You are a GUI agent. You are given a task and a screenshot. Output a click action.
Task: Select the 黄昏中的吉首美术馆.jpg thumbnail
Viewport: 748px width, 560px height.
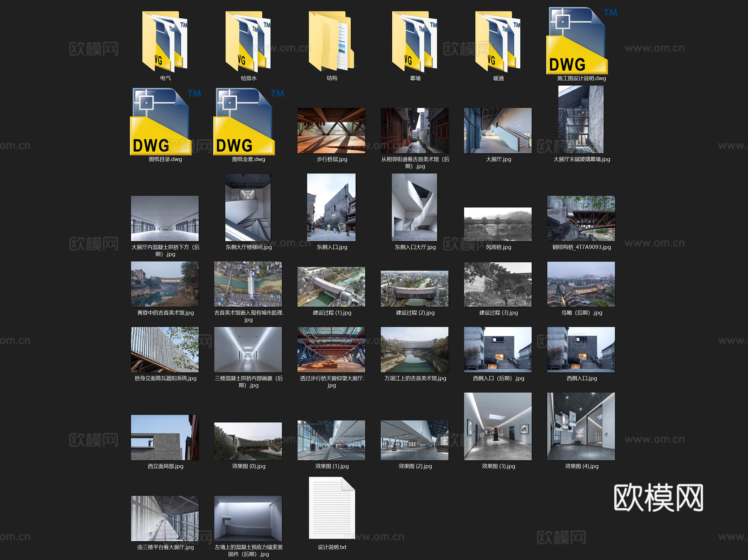[x=165, y=284]
